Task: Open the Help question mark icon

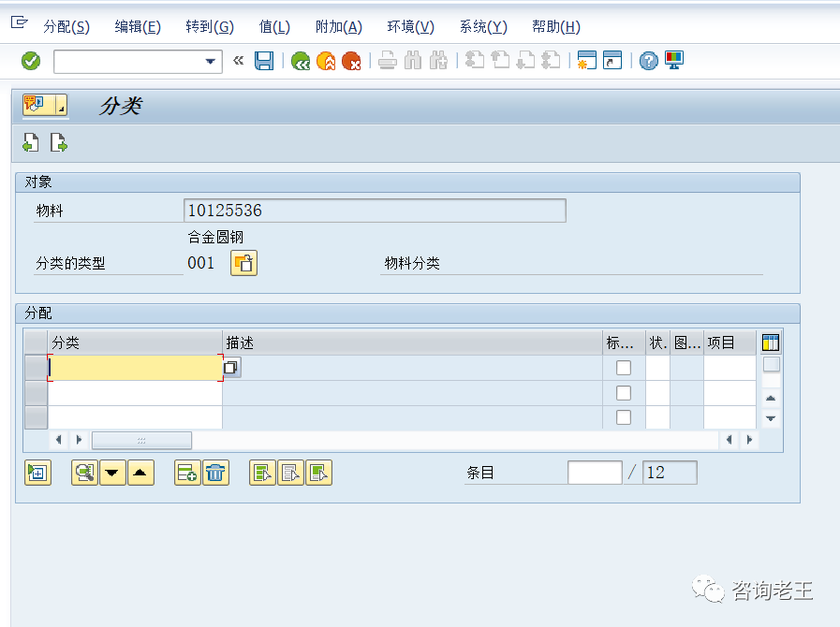Action: (x=648, y=61)
